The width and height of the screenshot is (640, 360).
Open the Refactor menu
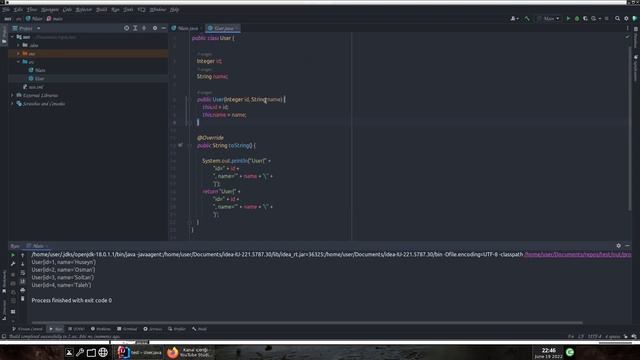click(84, 9)
